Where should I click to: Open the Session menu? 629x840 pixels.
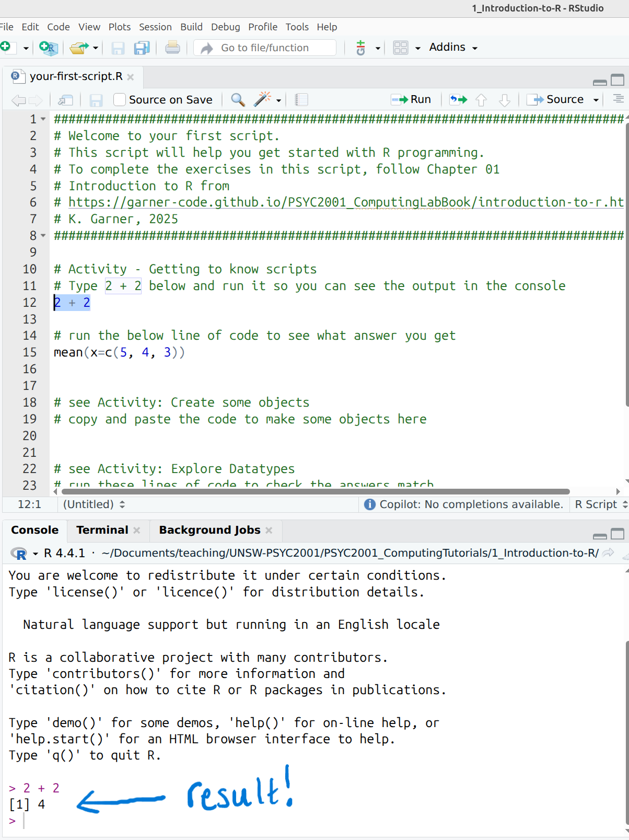[155, 27]
